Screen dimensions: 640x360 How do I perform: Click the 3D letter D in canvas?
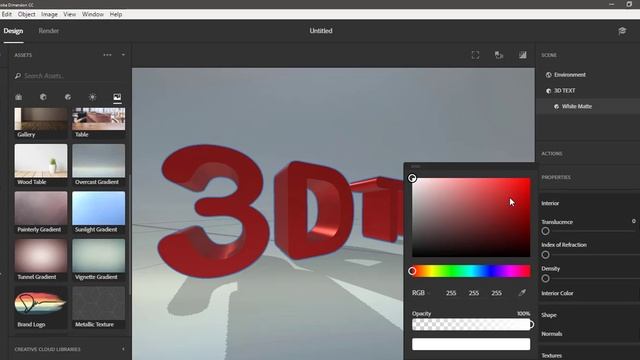click(x=312, y=210)
